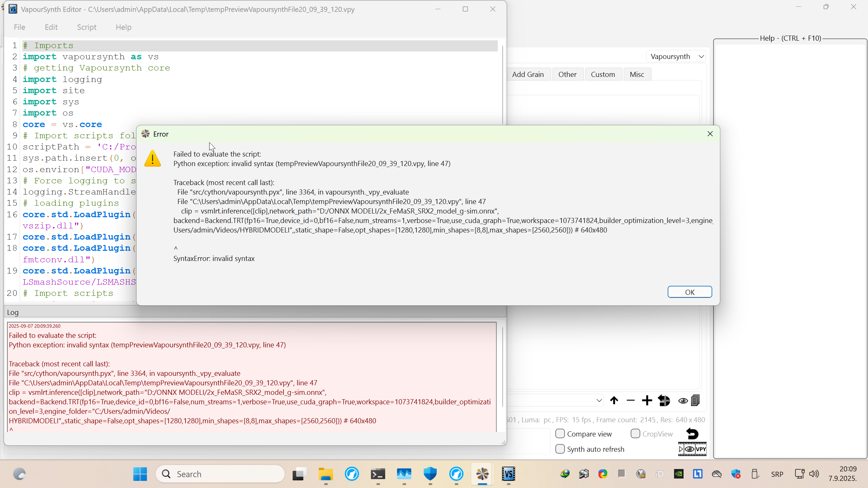Click the Log panel header

coord(255,312)
